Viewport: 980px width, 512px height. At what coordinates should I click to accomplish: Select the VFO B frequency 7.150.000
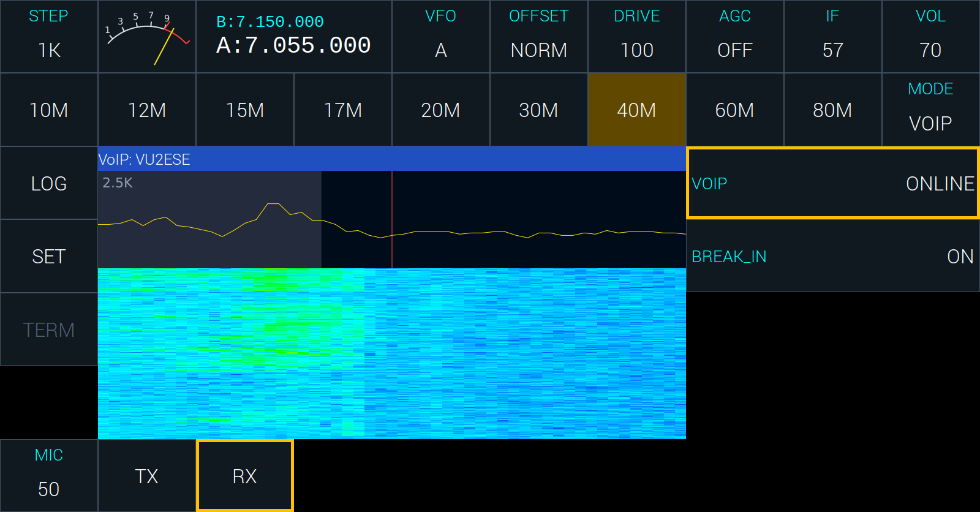click(270, 21)
